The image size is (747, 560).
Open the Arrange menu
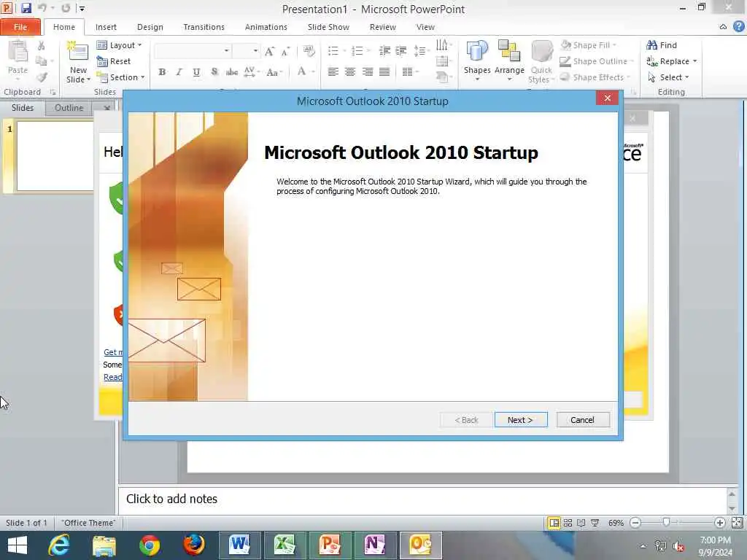tap(509, 60)
